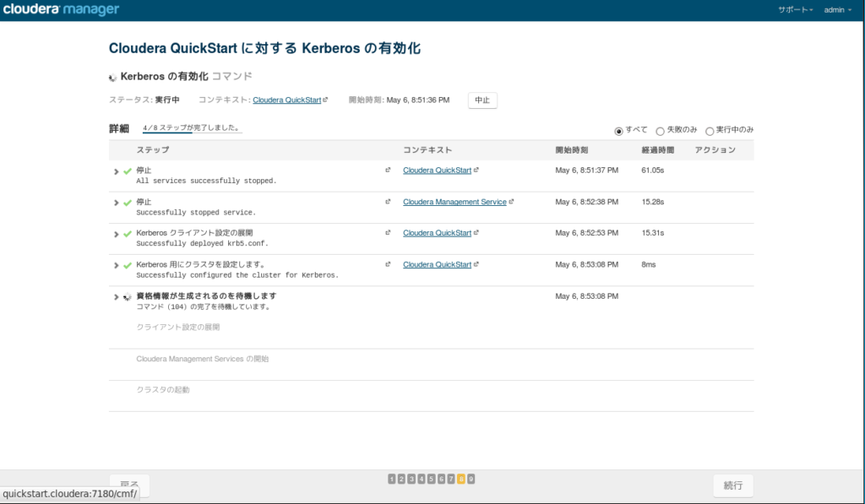Expand the Kerberos クライアント設定の展開 step
Image resolution: width=865 pixels, height=504 pixels.
point(116,235)
